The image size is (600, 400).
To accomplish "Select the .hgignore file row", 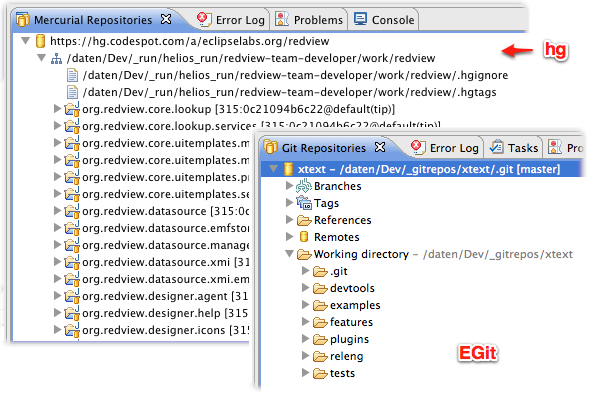I will coord(287,75).
